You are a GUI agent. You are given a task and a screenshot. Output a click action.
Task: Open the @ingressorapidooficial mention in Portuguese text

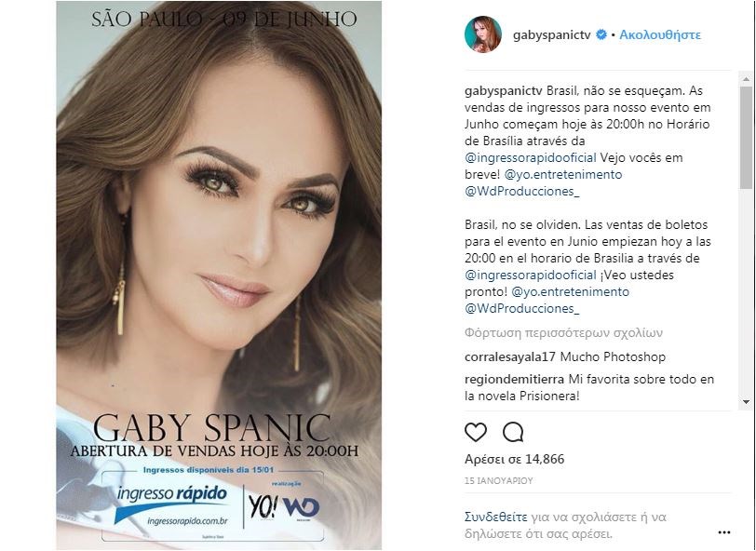click(531, 157)
